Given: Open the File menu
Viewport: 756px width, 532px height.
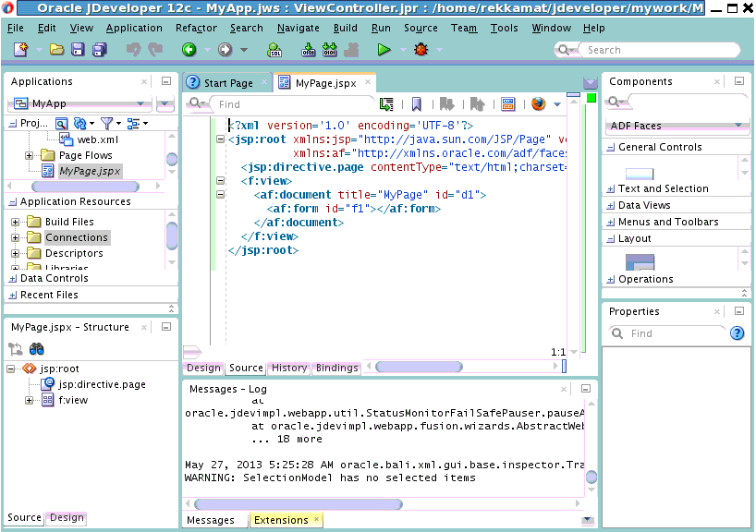Looking at the screenshot, I should pyautogui.click(x=16, y=28).
